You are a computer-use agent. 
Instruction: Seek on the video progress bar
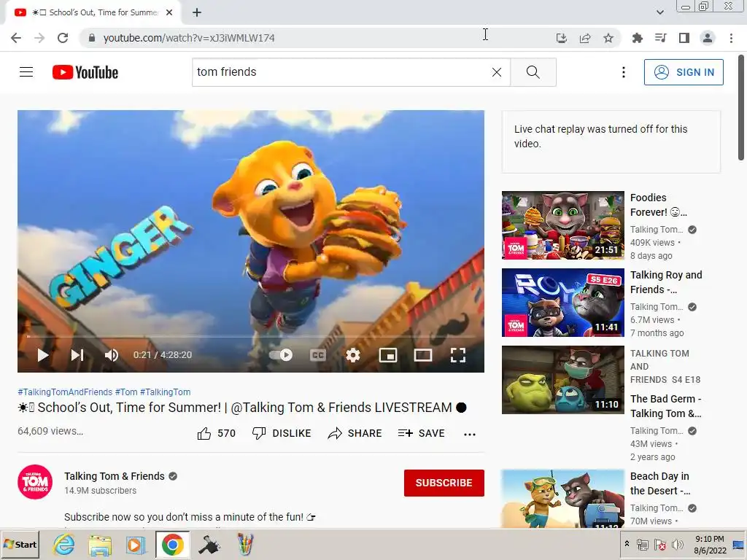[251, 337]
